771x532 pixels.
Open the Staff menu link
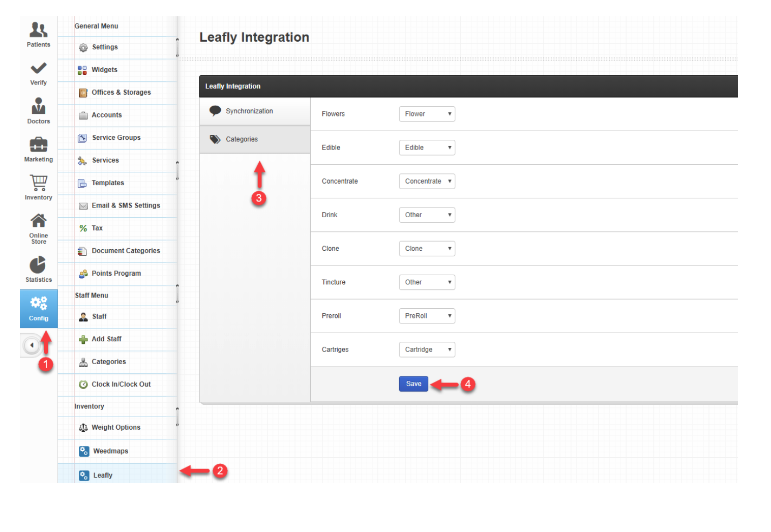click(99, 316)
